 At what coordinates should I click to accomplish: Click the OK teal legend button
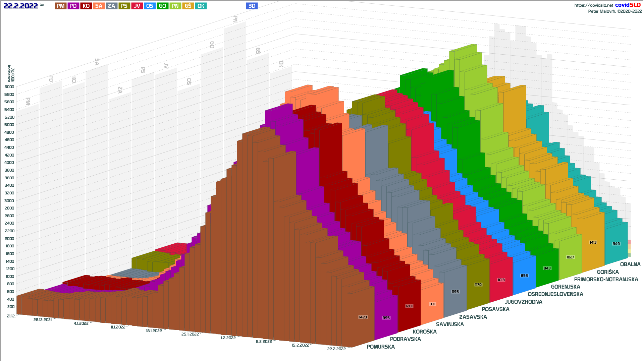click(x=201, y=6)
